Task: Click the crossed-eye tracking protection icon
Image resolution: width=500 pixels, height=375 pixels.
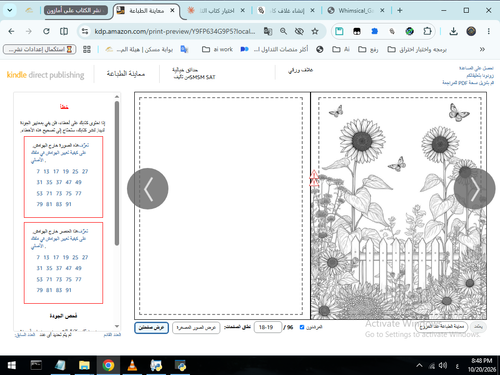Action: [299, 31]
